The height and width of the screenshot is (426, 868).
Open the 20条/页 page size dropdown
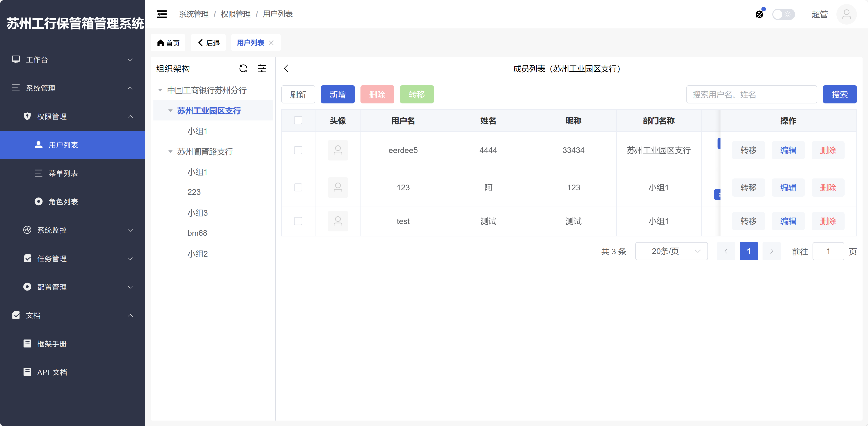point(671,251)
